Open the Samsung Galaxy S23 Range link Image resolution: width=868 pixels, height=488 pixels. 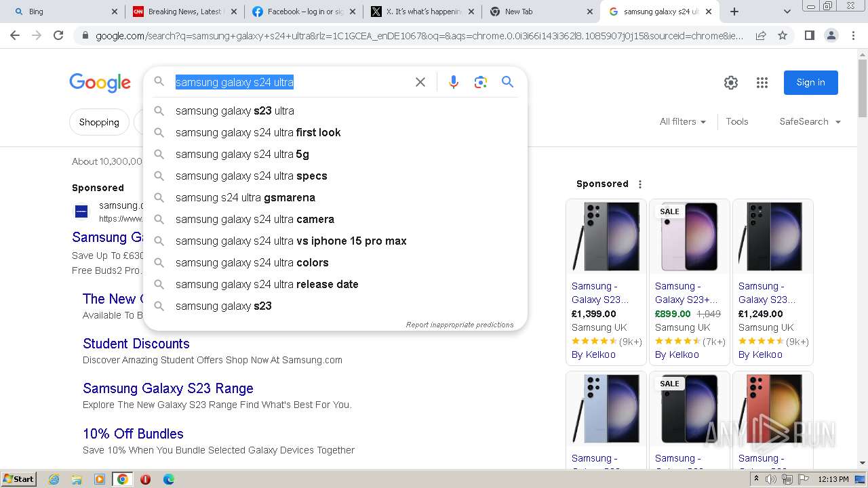168,388
